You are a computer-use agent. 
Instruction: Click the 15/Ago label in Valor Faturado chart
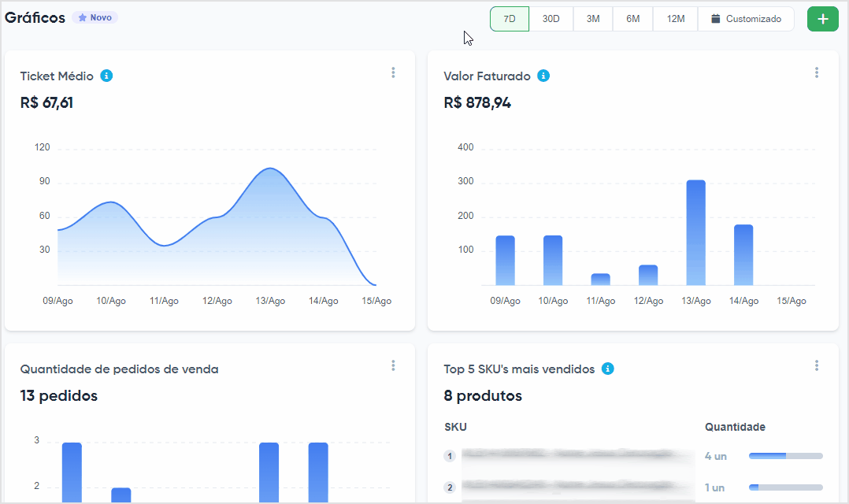(x=791, y=301)
